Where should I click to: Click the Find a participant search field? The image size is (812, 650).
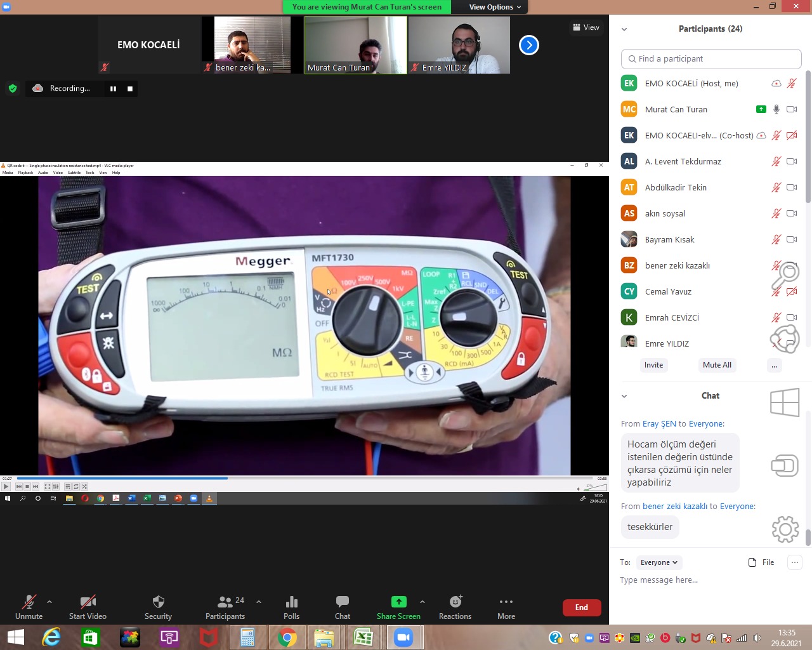tap(711, 59)
